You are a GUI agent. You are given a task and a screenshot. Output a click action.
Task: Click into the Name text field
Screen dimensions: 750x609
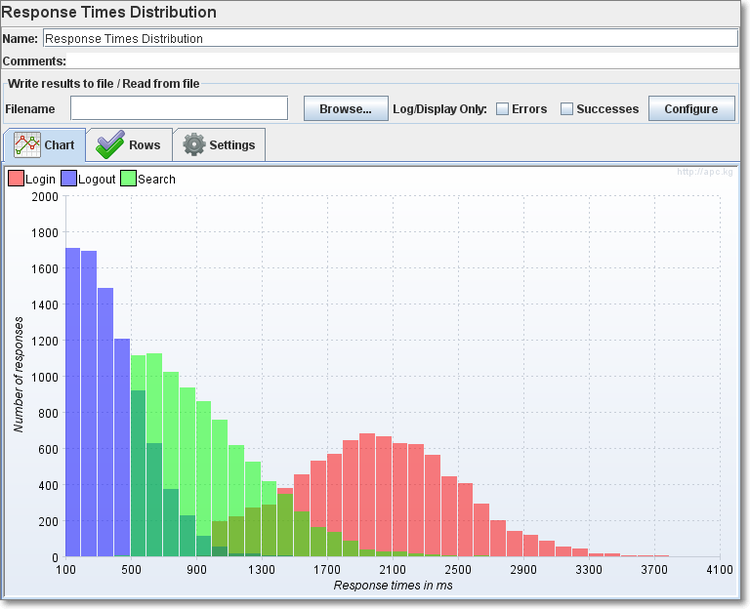(390, 39)
